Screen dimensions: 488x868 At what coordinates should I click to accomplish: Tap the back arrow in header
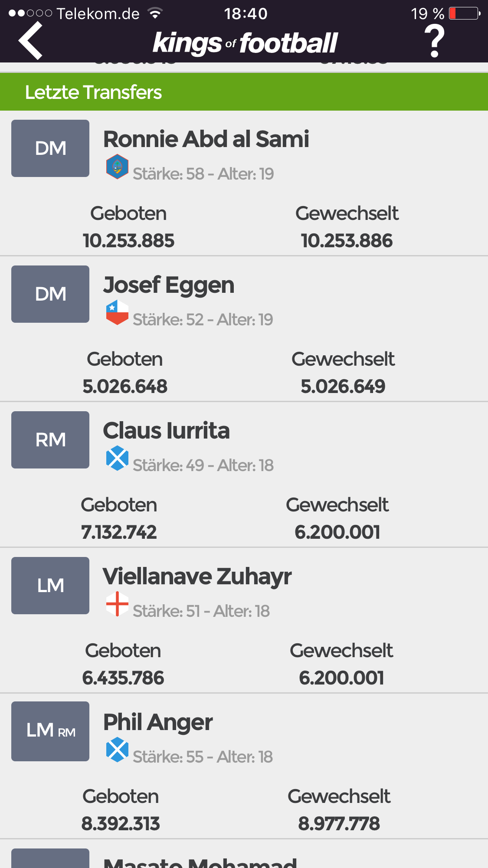pyautogui.click(x=30, y=41)
